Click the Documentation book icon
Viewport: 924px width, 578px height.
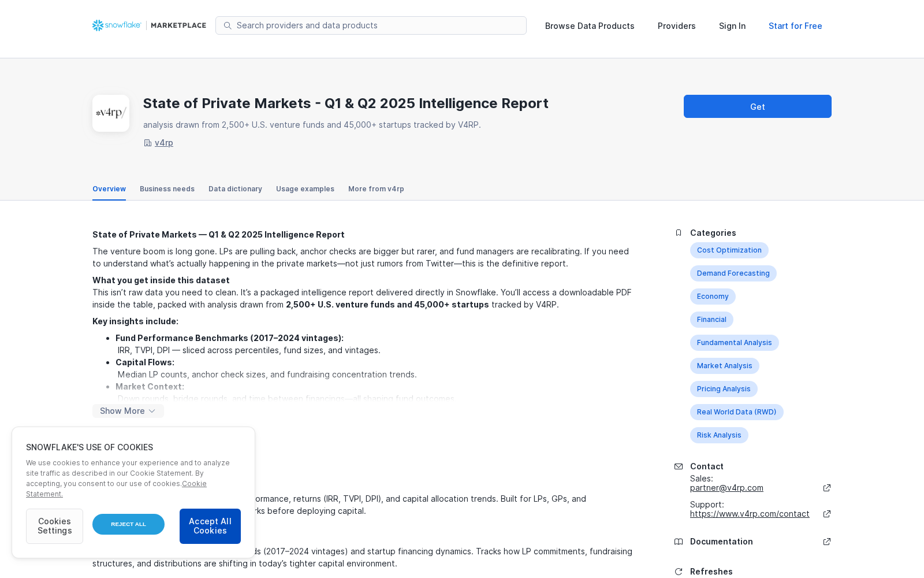(x=679, y=542)
